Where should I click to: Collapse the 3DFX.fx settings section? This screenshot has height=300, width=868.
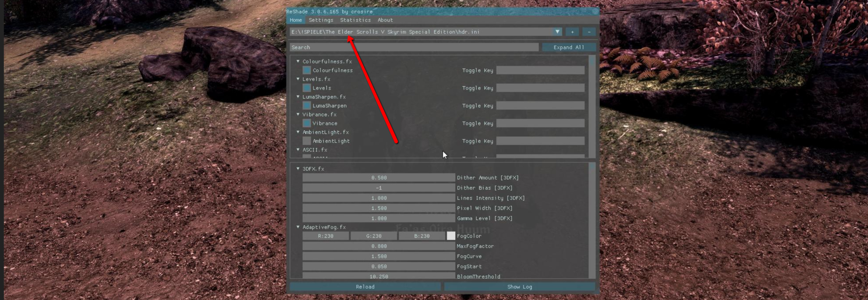[298, 168]
